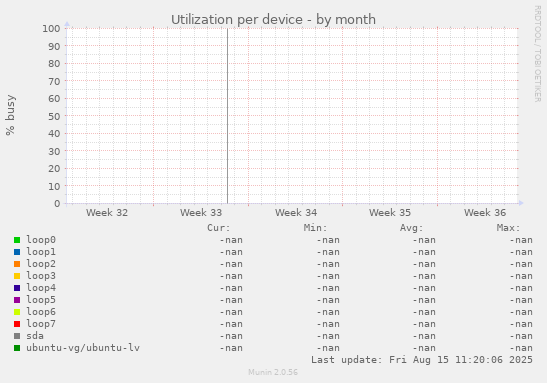The image size is (547, 383).
Task: Click the vertical gray marker line in Week 33
Action: tap(227, 116)
